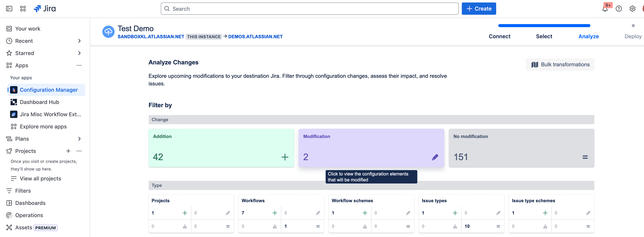This screenshot has width=644, height=237.
Task: Click the Jira logo
Action: [45, 9]
